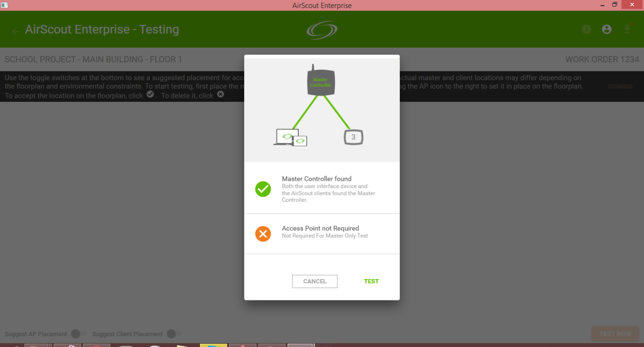Close the AirScout Enterprise window

pyautogui.click(x=632, y=5)
